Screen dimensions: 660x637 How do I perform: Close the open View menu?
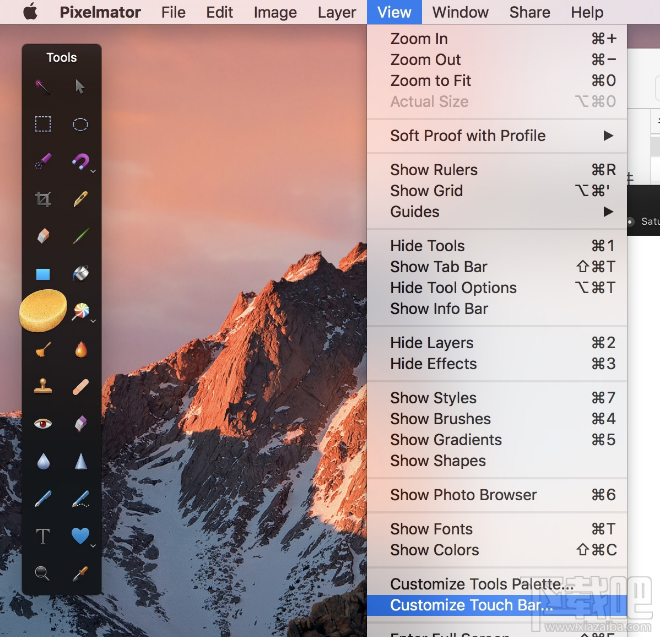394,12
